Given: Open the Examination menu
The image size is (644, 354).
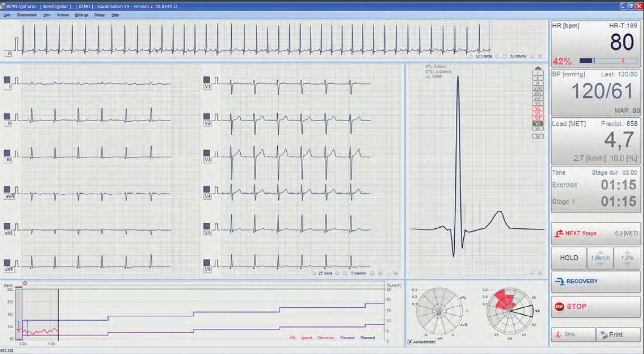Looking at the screenshot, I should click(x=27, y=15).
